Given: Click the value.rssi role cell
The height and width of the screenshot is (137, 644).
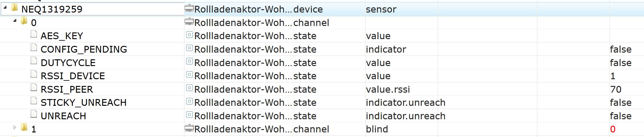Looking at the screenshot, I should click(x=388, y=89).
